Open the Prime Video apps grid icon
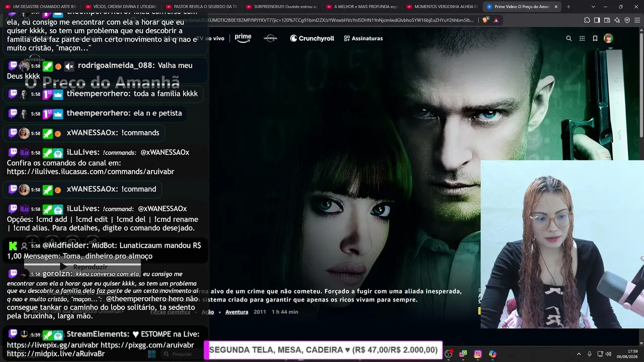Image resolution: width=644 pixels, height=362 pixels. 582,38
